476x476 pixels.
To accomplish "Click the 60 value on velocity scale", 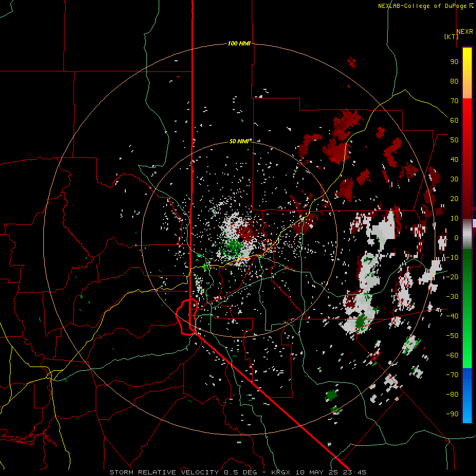I will click(x=454, y=121).
